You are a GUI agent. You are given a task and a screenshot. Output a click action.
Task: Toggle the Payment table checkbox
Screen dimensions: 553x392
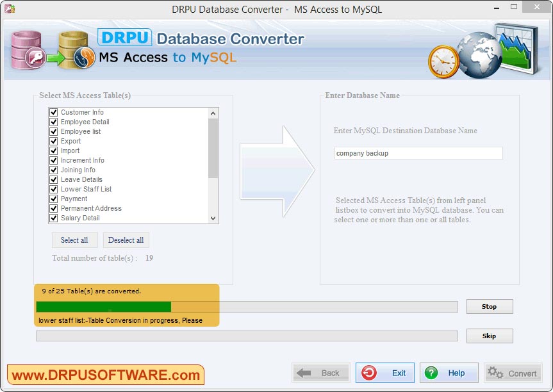tap(53, 199)
